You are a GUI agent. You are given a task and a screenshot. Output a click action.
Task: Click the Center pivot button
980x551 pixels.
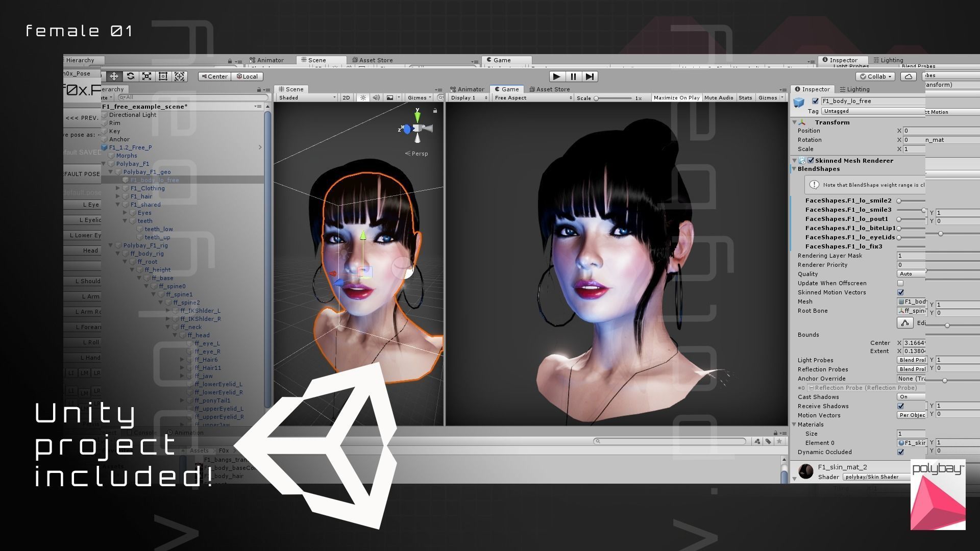[214, 77]
